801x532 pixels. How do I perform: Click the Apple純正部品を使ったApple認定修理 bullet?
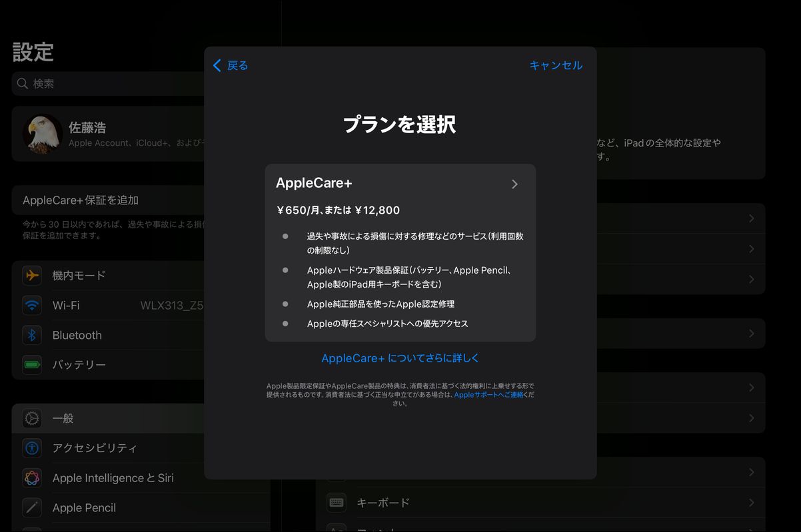point(381,304)
